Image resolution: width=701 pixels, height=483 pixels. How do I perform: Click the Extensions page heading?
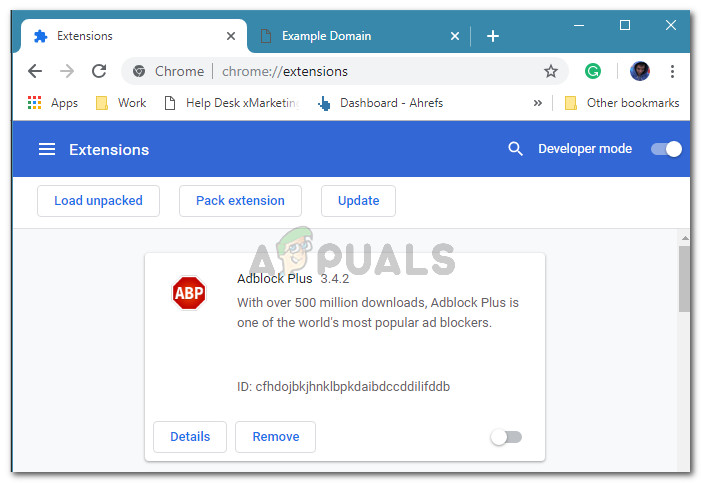[x=109, y=149]
